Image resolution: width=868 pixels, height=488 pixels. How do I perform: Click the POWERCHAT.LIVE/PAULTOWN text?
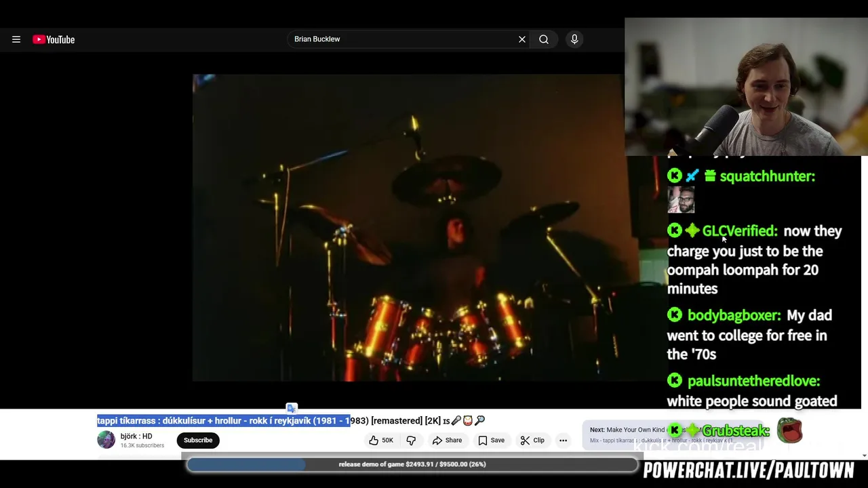(x=749, y=470)
